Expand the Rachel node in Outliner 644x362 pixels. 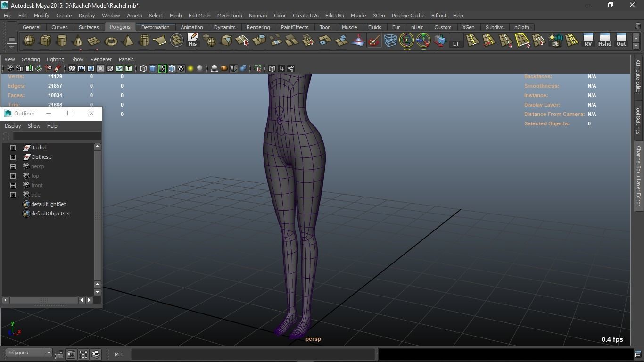13,148
